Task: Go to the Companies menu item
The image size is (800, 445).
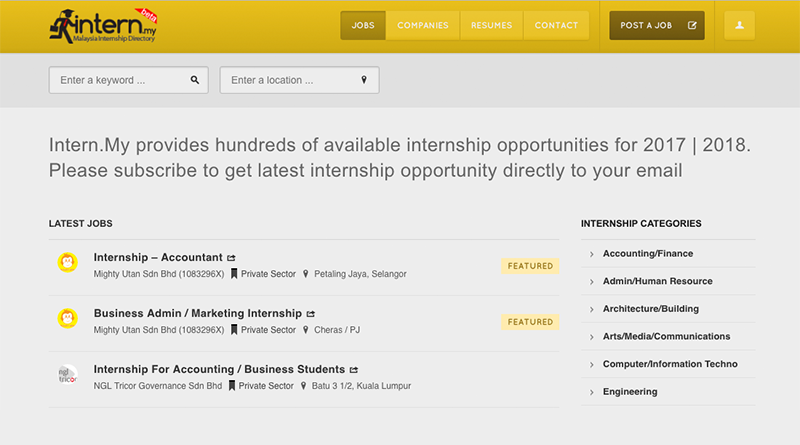Action: pos(424,25)
